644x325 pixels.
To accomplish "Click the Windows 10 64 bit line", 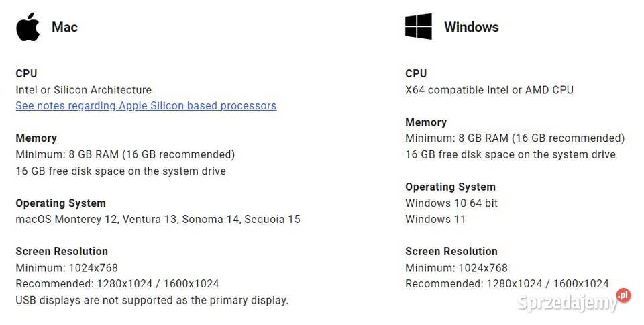I will (x=451, y=203).
